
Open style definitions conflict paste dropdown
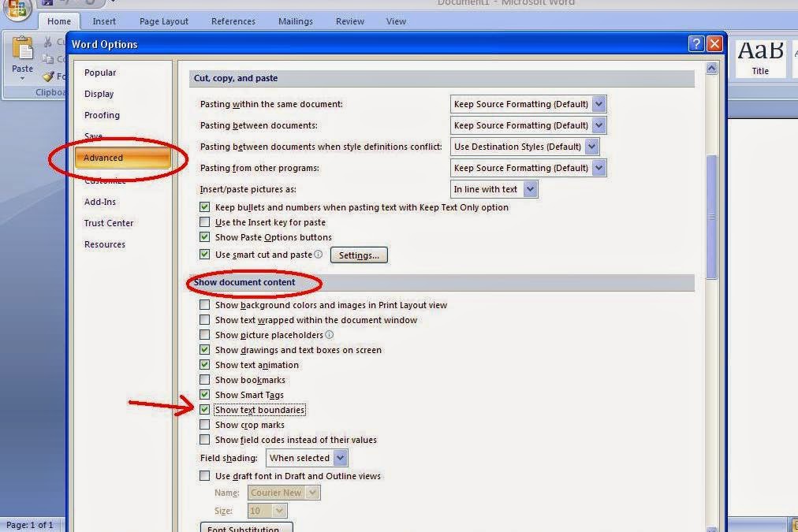pos(524,147)
